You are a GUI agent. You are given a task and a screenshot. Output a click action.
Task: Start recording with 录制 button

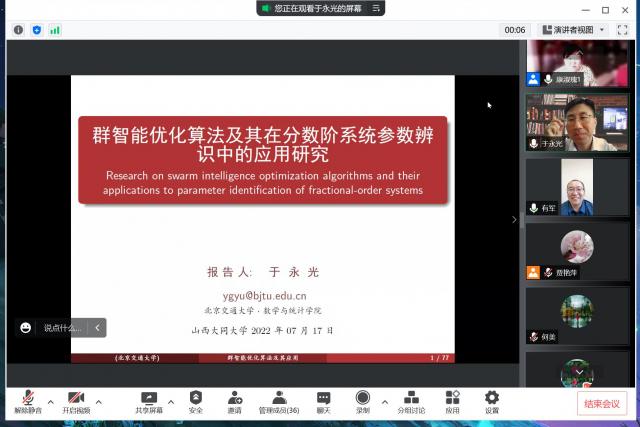(x=362, y=402)
